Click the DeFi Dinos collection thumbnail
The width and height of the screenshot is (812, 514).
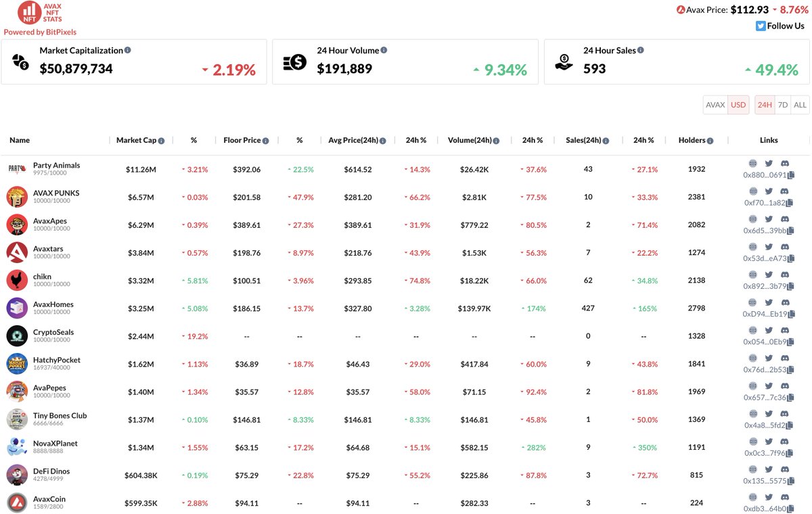tap(17, 475)
